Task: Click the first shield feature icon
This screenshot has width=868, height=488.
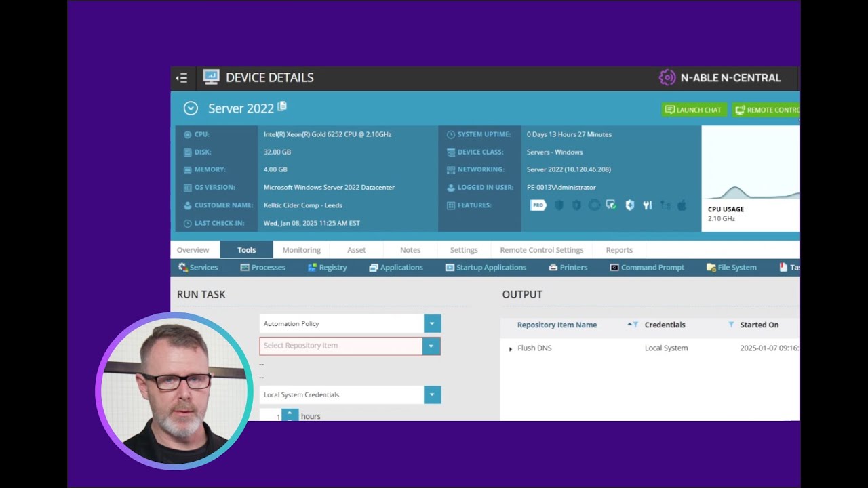Action: pos(559,205)
